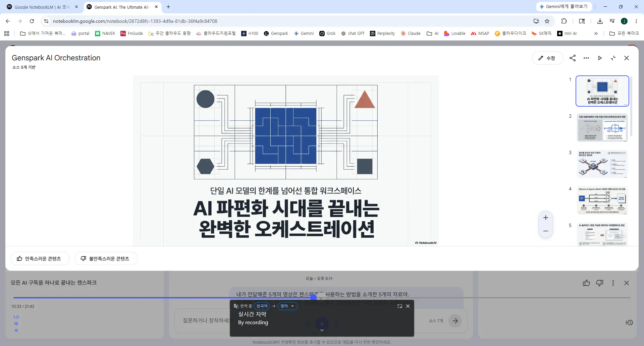644x346 pixels.
Task: Click the question input field
Action: [206, 321]
